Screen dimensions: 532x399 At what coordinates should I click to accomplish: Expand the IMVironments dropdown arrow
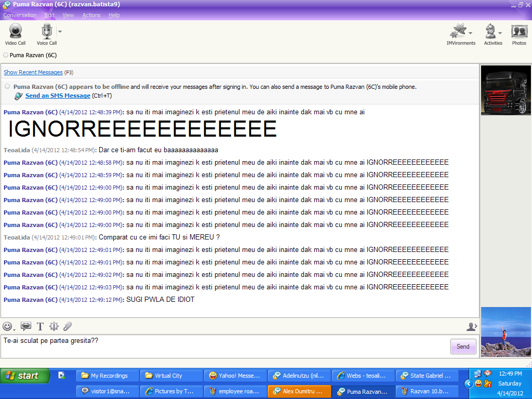tap(471, 33)
